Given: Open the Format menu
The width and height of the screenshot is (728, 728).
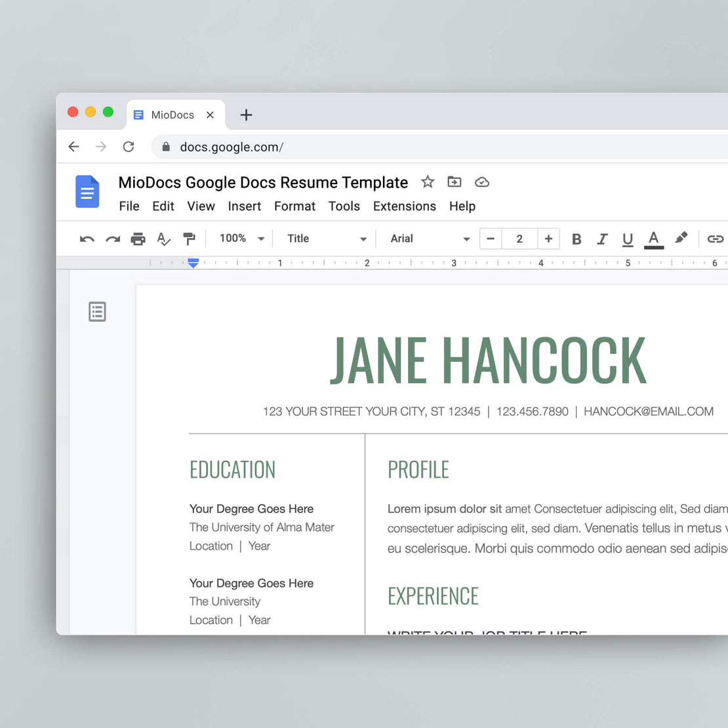Looking at the screenshot, I should (294, 207).
